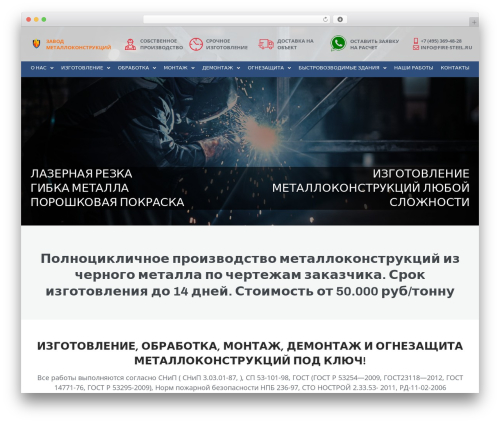Click the clock icon beside Срочное изготовление
500x423 pixels.
coord(196,44)
